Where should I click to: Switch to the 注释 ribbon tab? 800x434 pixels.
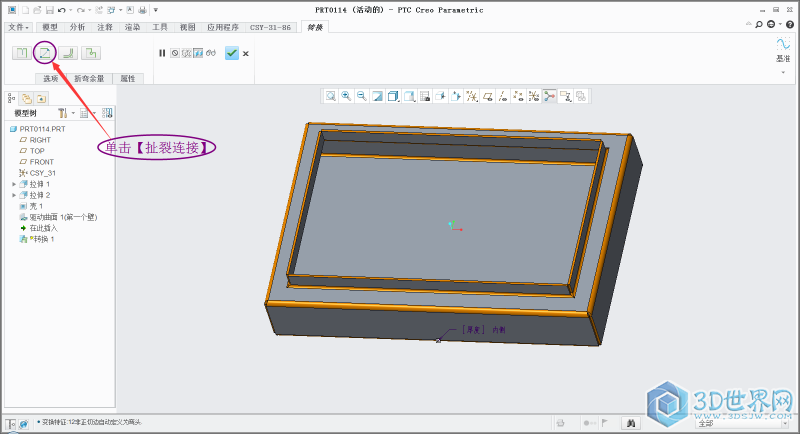pyautogui.click(x=105, y=28)
